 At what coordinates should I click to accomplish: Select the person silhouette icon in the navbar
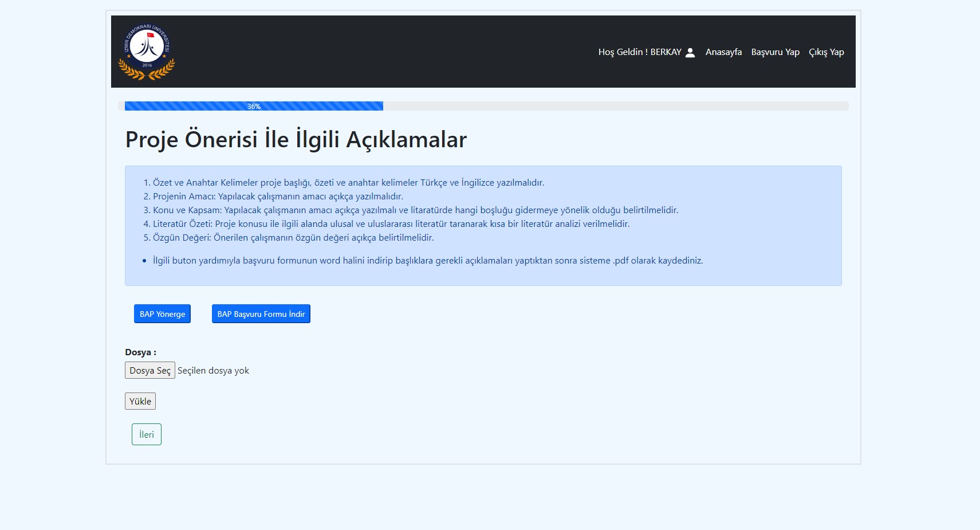(x=691, y=52)
